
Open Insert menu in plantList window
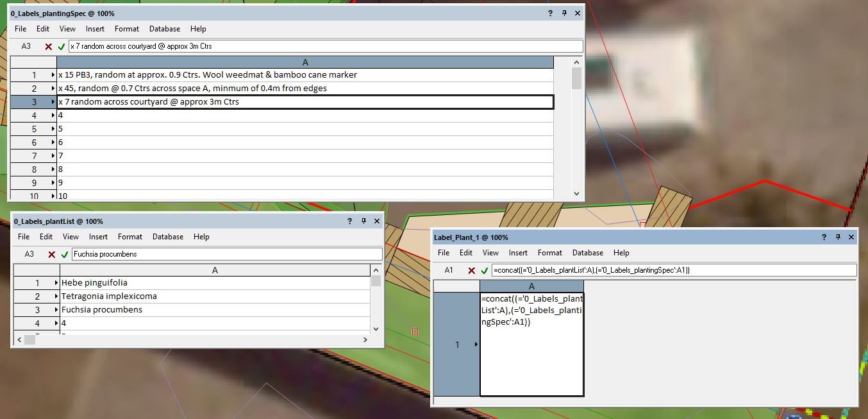click(x=98, y=237)
